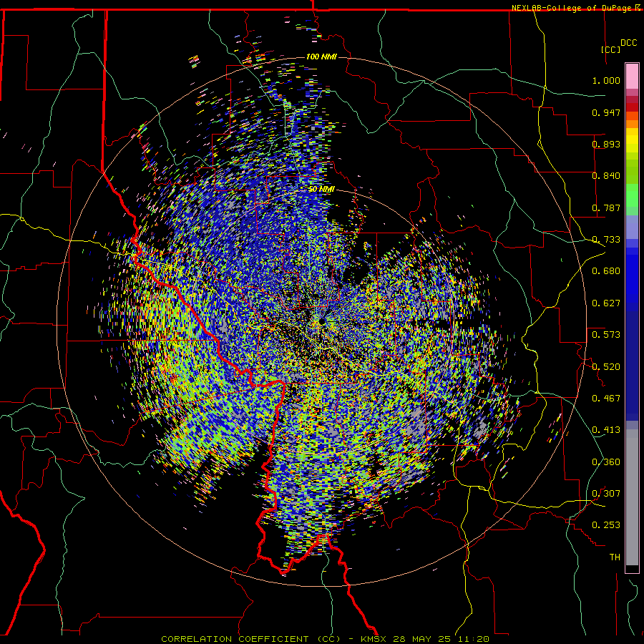Viewport: 644px width, 644px height.
Task: Click the 0.413 scale value
Action: pos(606,430)
